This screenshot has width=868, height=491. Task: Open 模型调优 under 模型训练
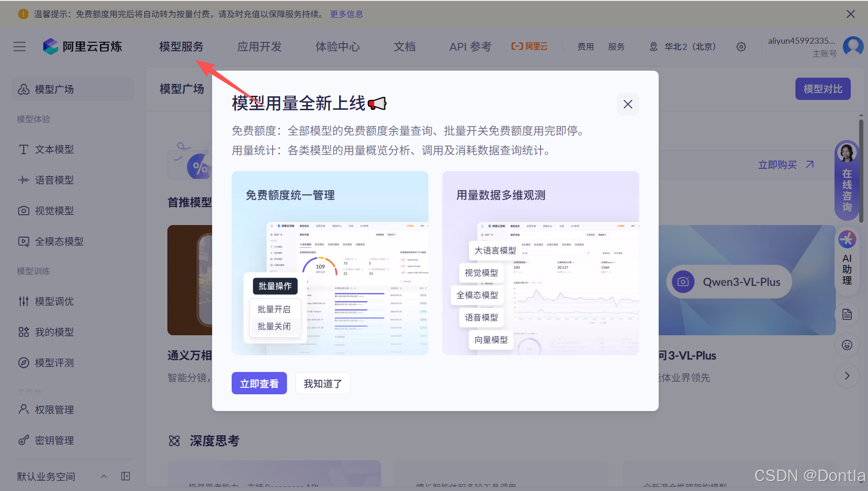(x=55, y=301)
